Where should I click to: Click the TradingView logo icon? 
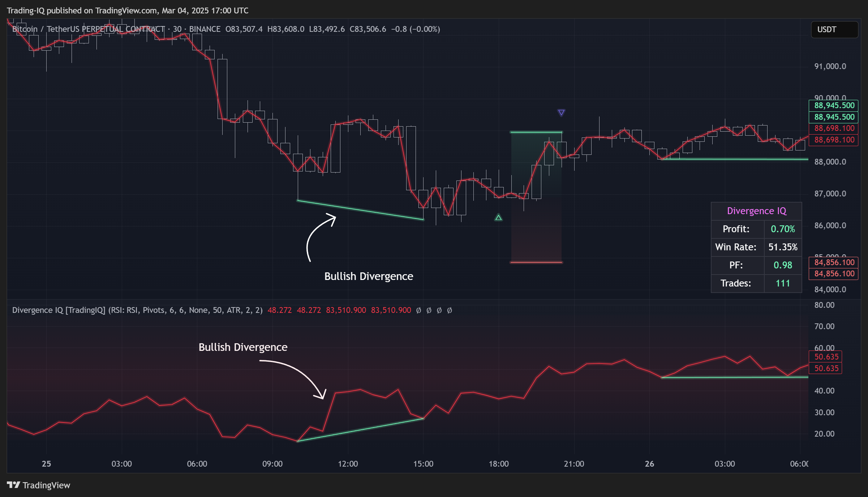pos(14,485)
